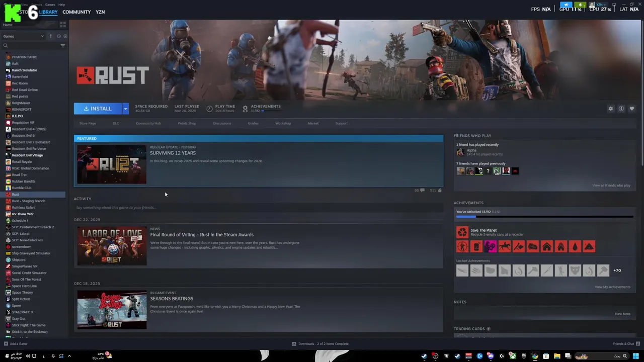Screen dimensions: 644x362
Task: Open Save The Planet achievement icon
Action: tap(462, 232)
